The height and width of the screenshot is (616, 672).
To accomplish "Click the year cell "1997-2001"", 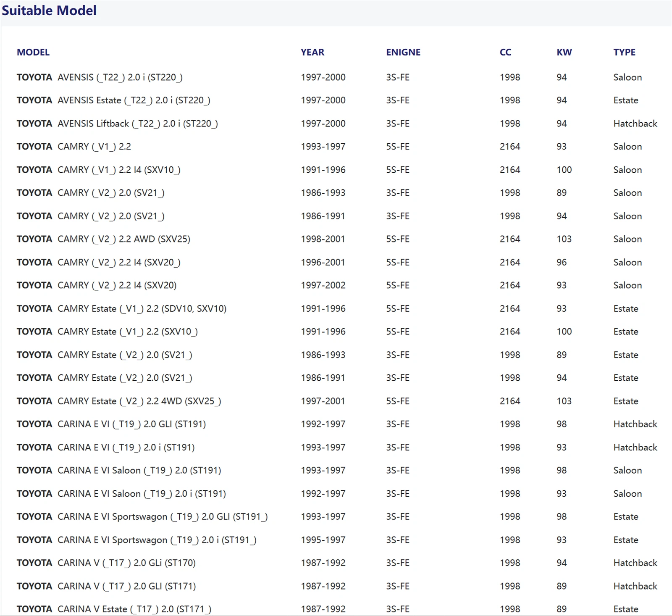I will 323,401.
